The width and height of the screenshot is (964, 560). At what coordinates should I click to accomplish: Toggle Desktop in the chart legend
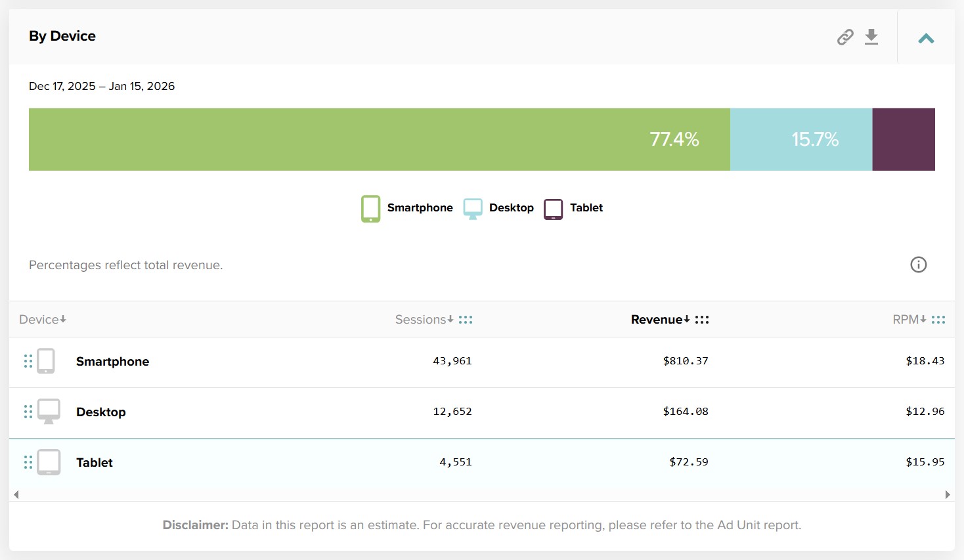click(x=499, y=208)
